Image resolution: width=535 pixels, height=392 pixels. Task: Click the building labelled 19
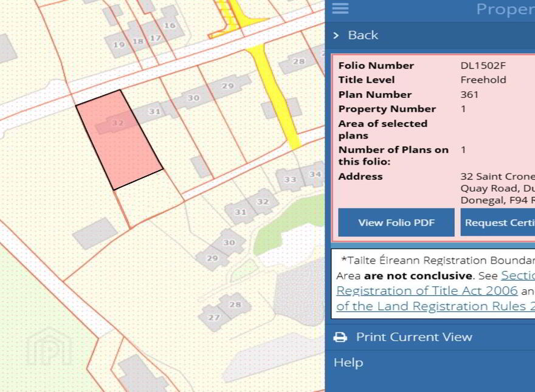point(118,45)
